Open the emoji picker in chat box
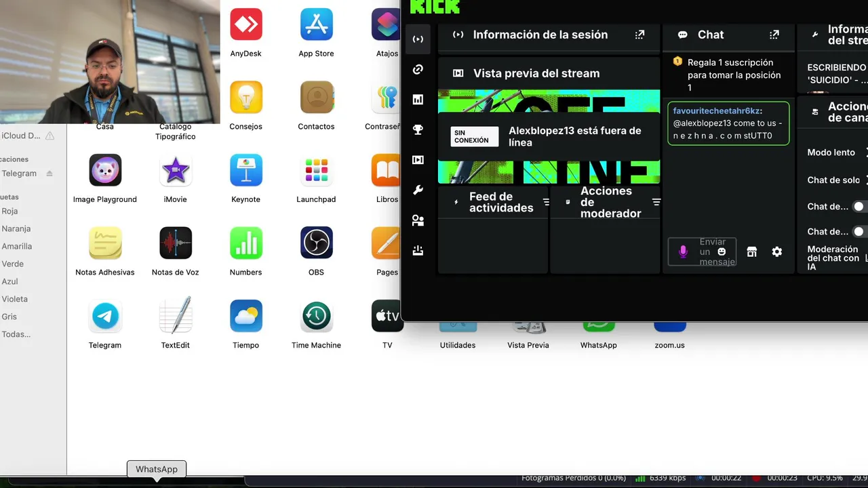Image resolution: width=868 pixels, height=488 pixels. (x=722, y=251)
